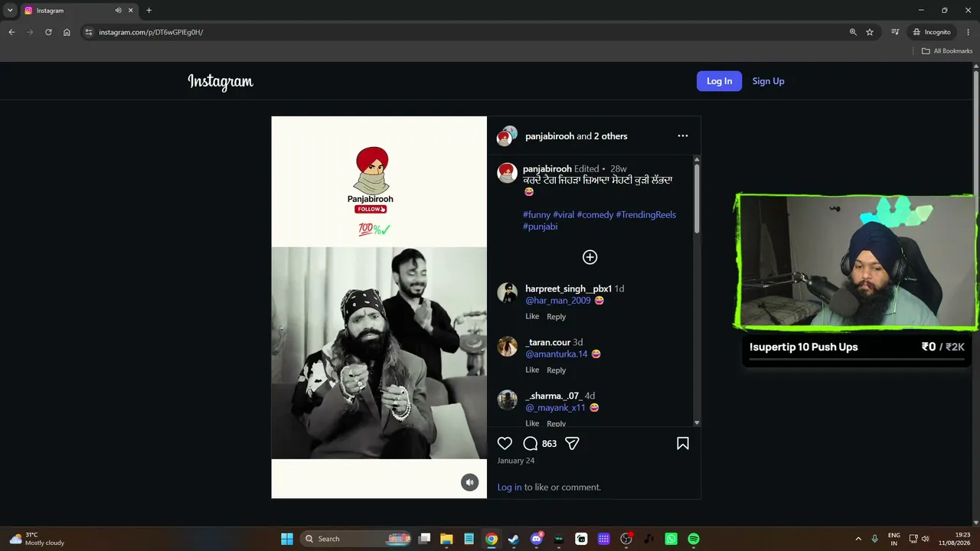The height and width of the screenshot is (551, 980).
Task: Show the '2 others' collaborators
Action: point(610,136)
